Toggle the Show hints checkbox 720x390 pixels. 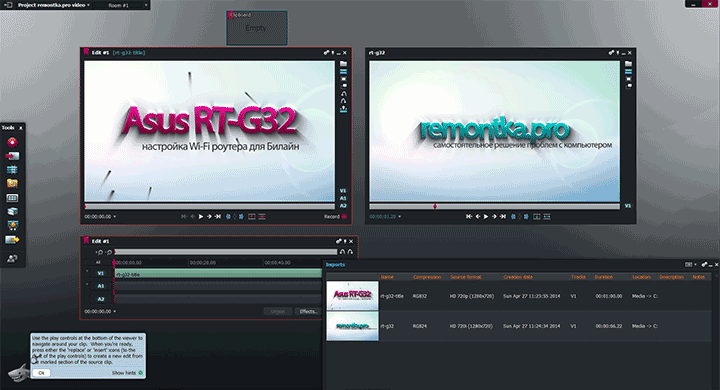[141, 373]
